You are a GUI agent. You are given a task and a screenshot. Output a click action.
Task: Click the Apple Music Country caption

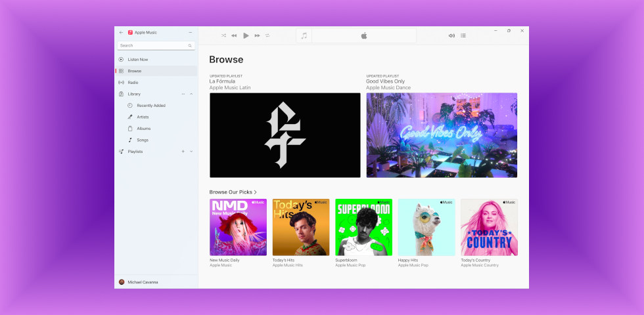coord(480,265)
